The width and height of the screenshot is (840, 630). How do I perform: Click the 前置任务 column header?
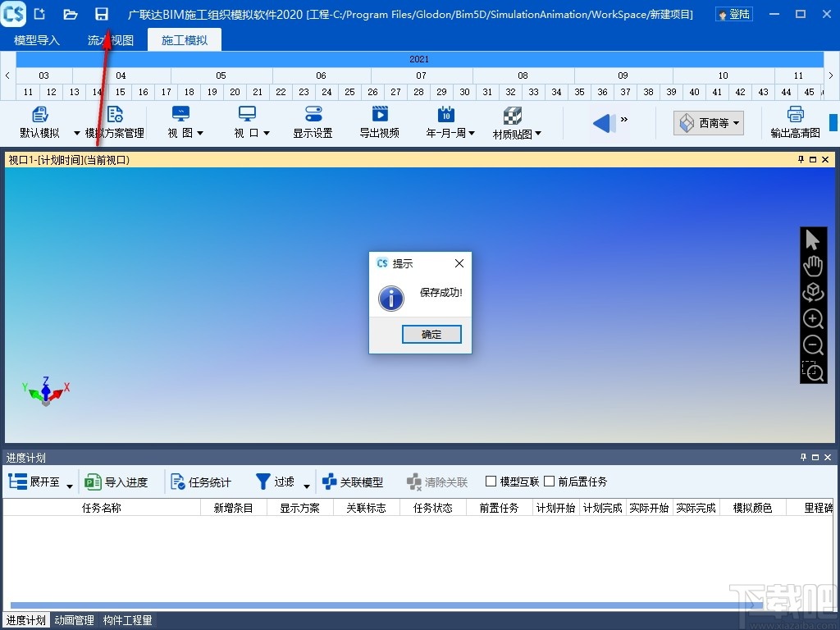(500, 507)
